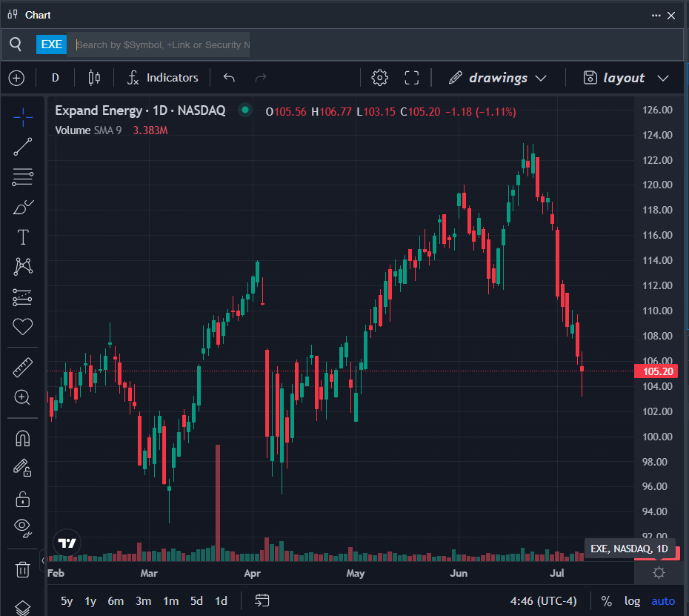Click the redo arrow
This screenshot has height=616, width=689.
[261, 78]
